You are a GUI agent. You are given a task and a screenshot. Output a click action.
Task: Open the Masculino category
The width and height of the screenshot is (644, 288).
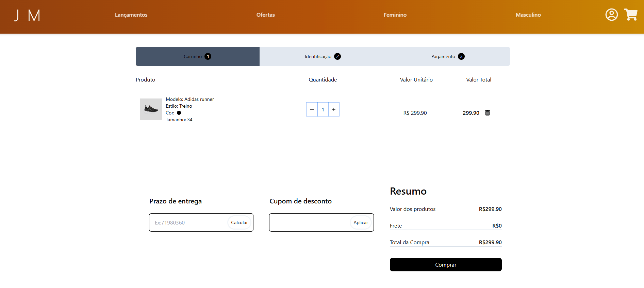point(528,15)
